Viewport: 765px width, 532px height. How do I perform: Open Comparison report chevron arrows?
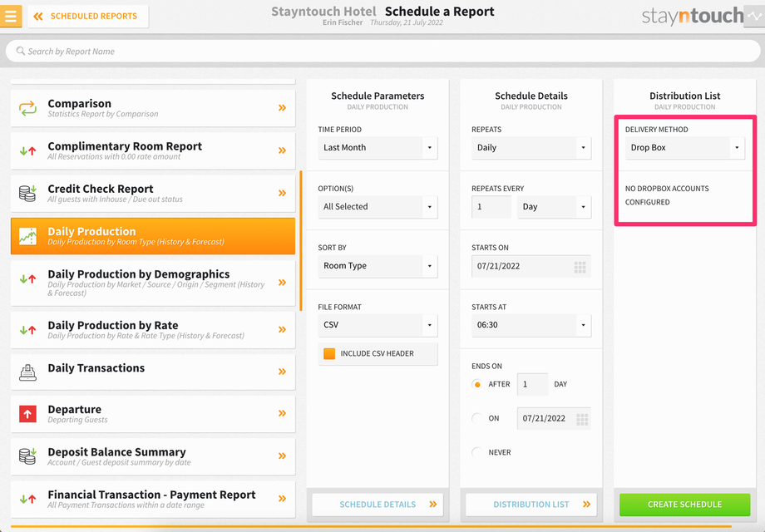point(282,108)
